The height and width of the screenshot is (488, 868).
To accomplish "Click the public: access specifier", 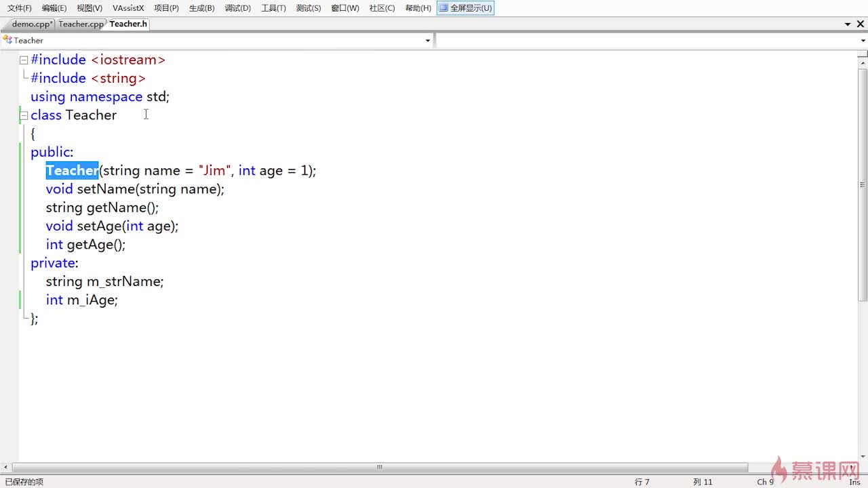I will (x=52, y=152).
